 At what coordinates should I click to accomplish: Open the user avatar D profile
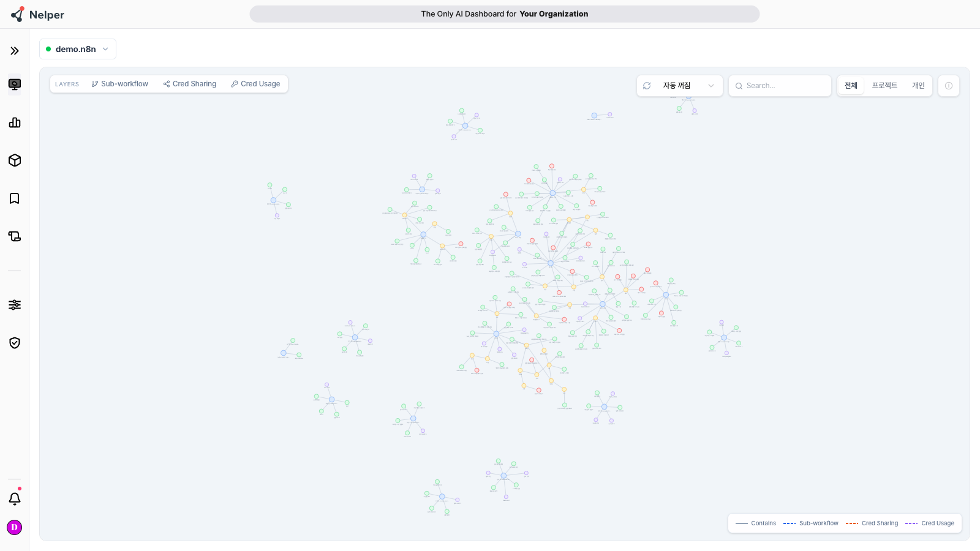[15, 527]
